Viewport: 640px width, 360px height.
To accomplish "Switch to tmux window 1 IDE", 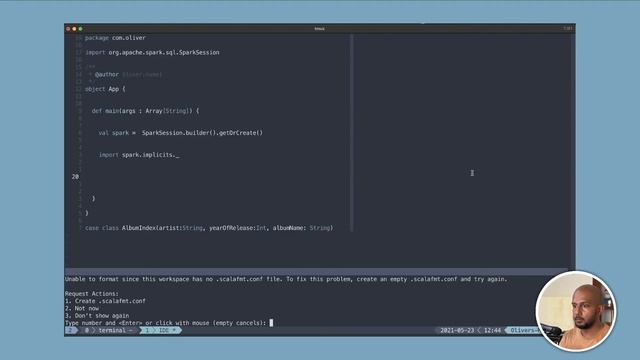I will tap(162, 330).
